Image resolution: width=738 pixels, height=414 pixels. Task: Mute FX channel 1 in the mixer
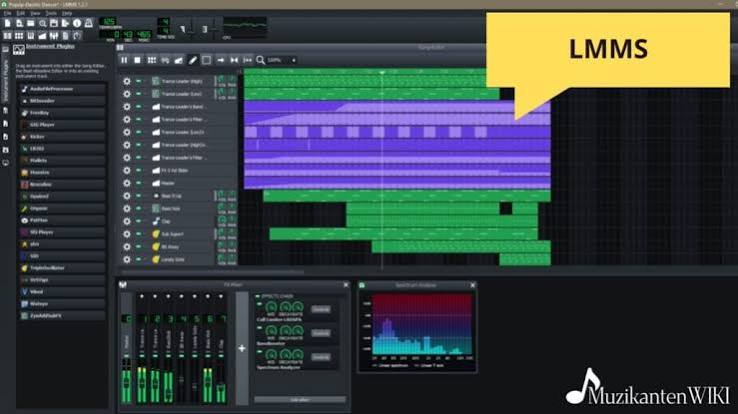coord(142,356)
